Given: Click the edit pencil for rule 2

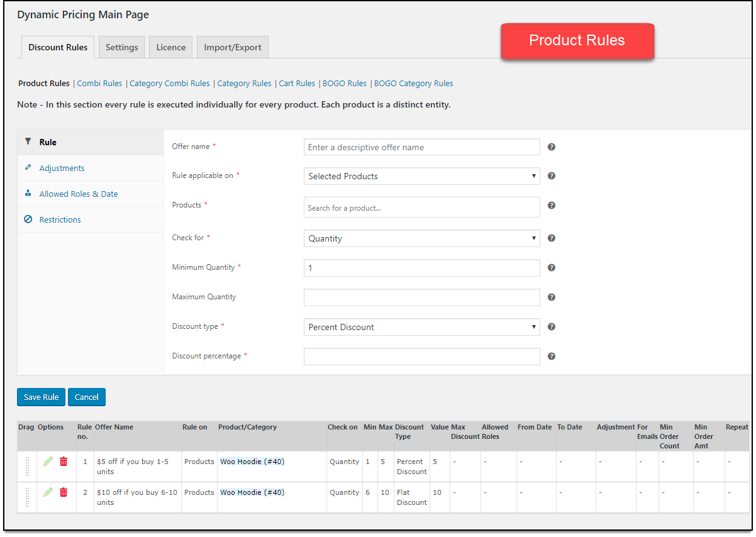Looking at the screenshot, I should [x=48, y=492].
